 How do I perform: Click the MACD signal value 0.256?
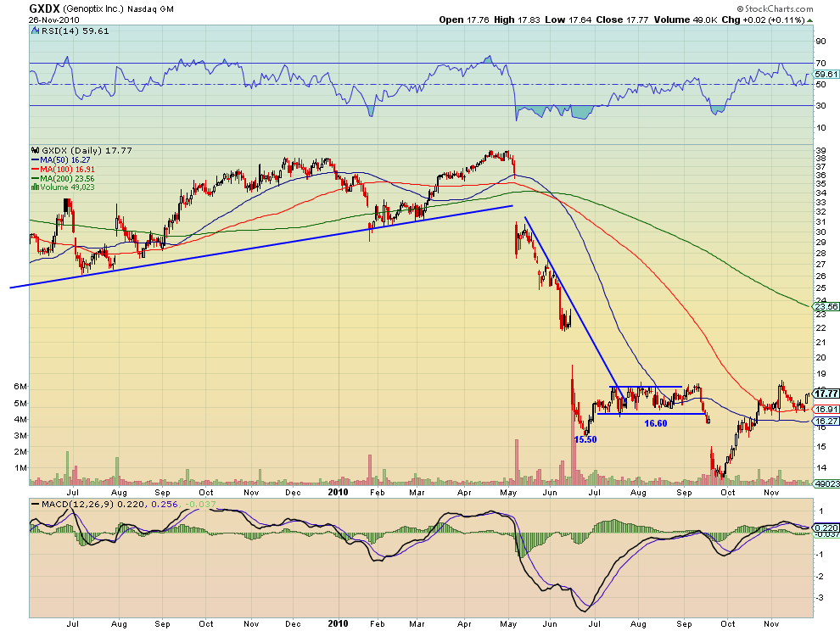coord(164,504)
